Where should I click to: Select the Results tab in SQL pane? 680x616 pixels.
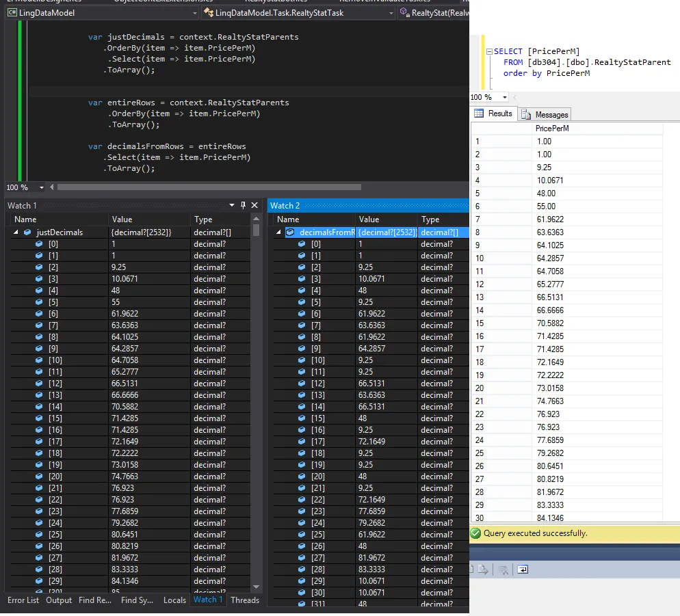(494, 114)
